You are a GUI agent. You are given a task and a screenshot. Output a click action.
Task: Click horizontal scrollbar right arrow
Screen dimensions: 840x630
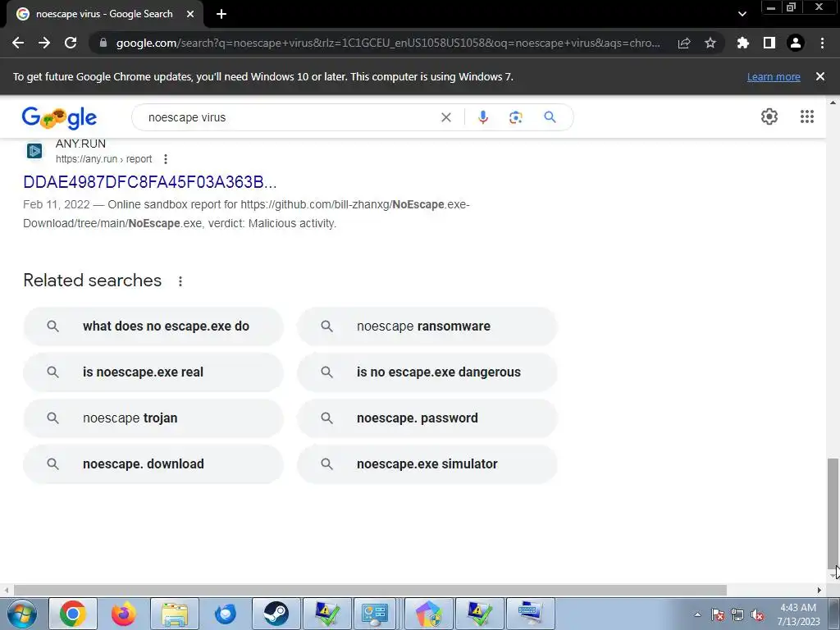click(x=819, y=591)
